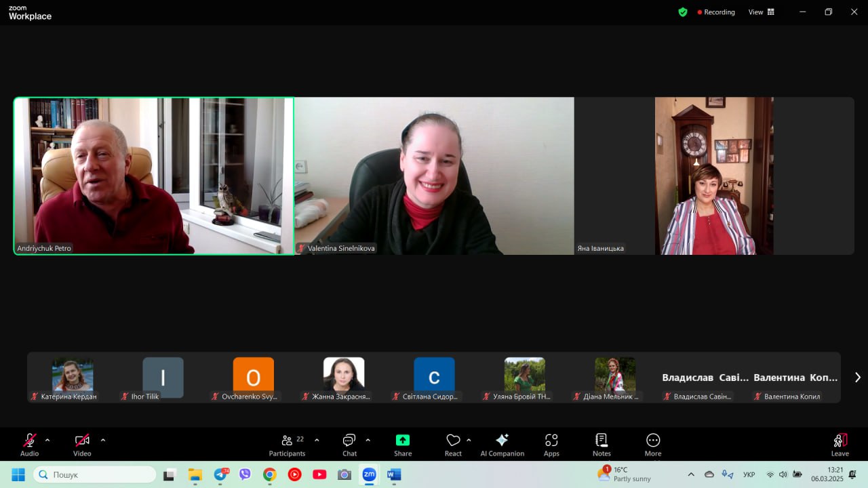This screenshot has height=488, width=868.
Task: Open Telegram from the taskbar
Action: pyautogui.click(x=221, y=474)
